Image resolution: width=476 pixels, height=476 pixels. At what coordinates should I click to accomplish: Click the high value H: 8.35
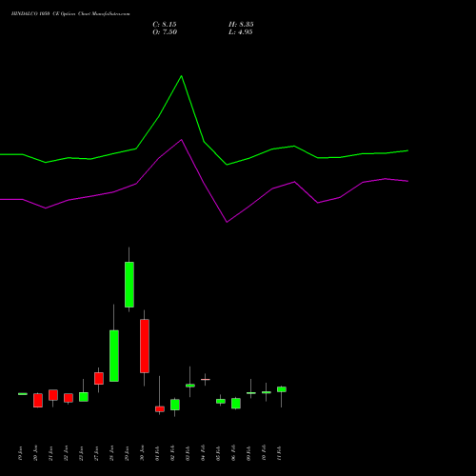pyautogui.click(x=241, y=25)
